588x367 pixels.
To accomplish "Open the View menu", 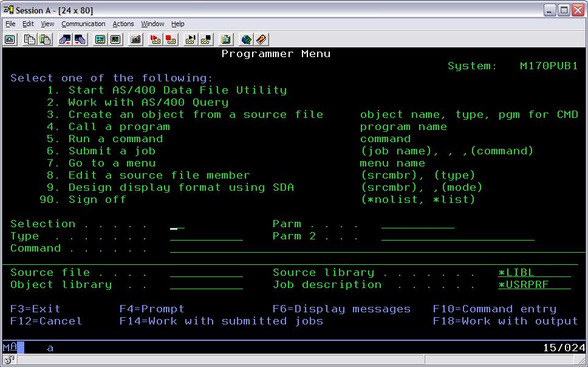I will [x=47, y=24].
